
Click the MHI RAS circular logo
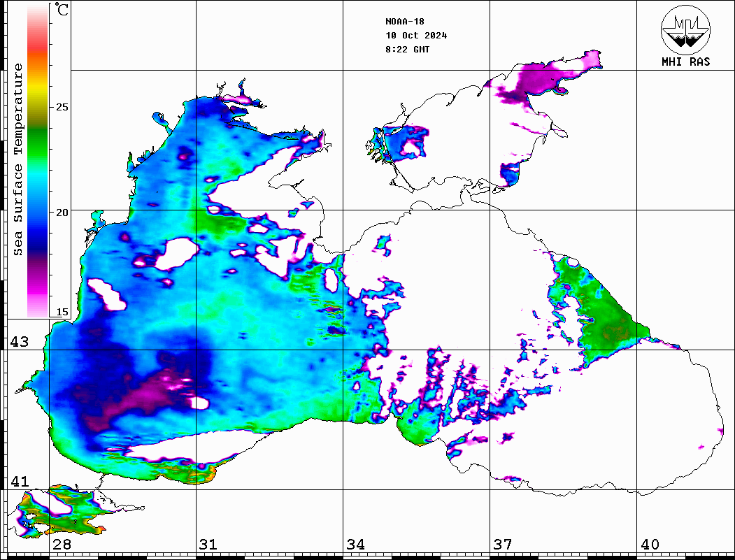coord(685,29)
